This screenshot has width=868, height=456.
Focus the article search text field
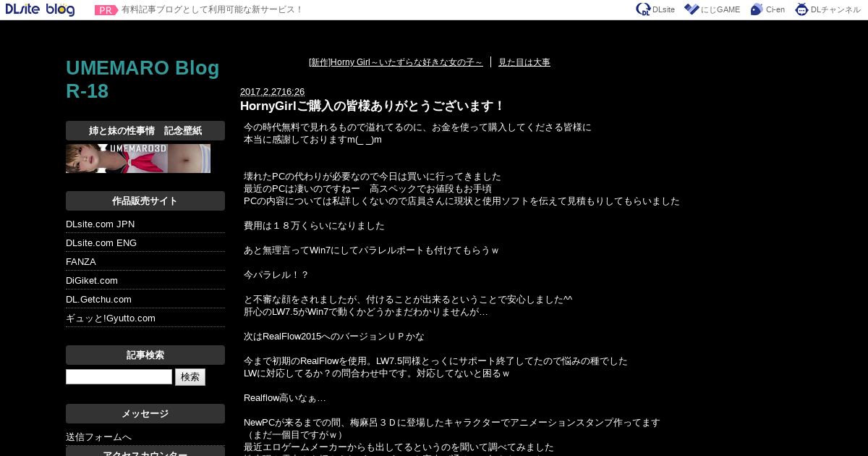tap(119, 377)
